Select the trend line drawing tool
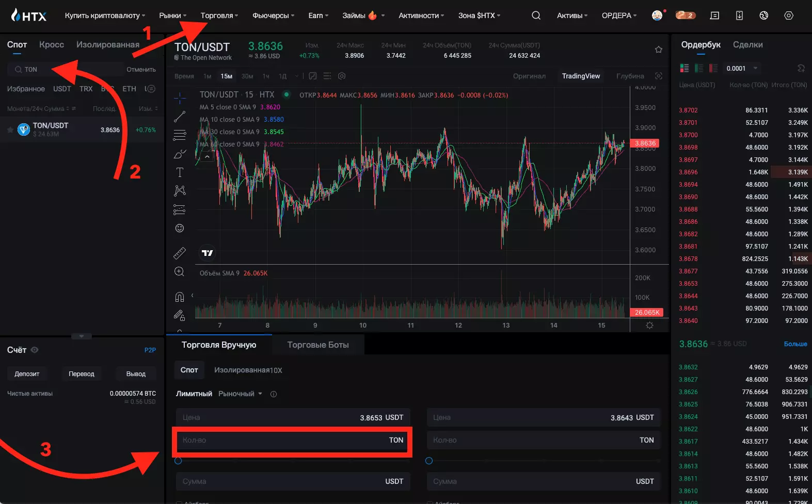 (180, 117)
